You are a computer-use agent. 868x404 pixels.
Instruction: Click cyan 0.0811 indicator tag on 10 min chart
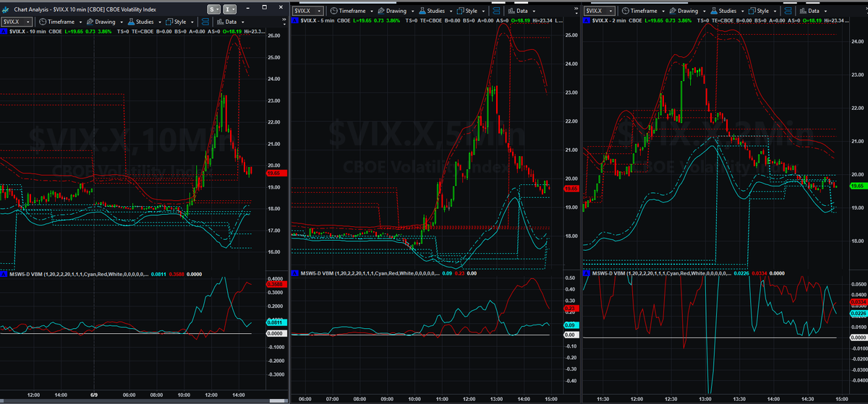pyautogui.click(x=276, y=322)
